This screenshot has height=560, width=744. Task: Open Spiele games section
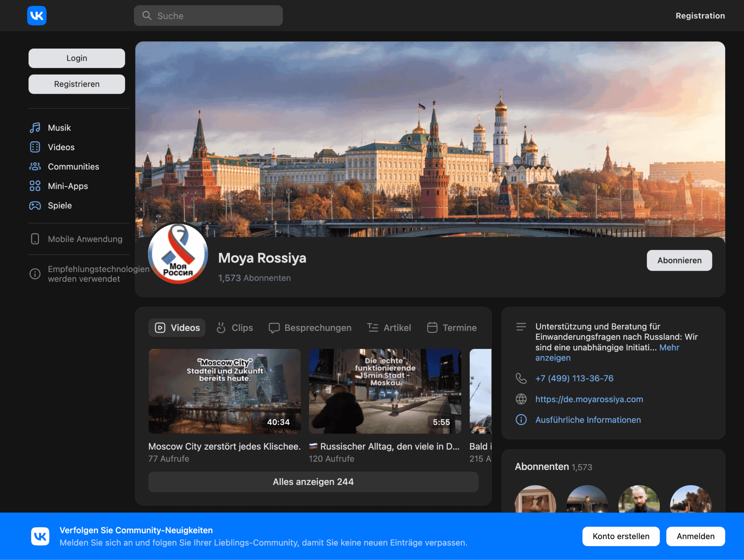(60, 206)
